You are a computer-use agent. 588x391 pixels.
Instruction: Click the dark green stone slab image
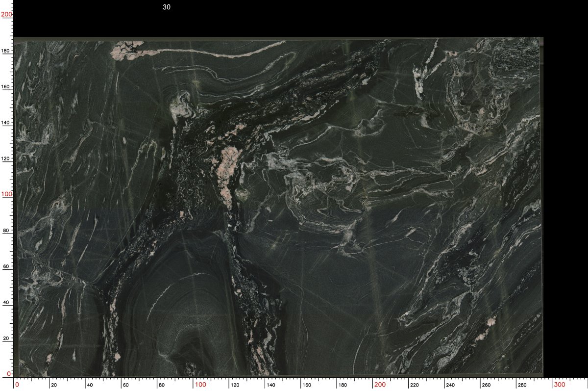pyautogui.click(x=278, y=207)
